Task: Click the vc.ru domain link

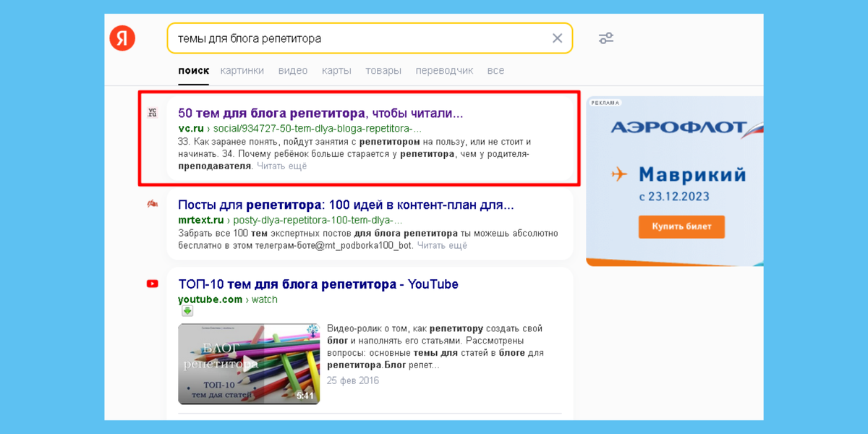Action: [x=191, y=128]
